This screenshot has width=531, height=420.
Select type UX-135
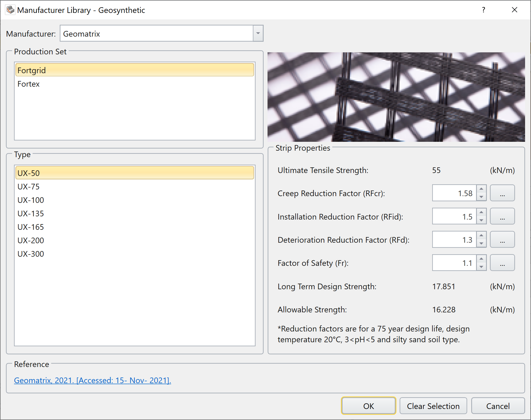135,213
